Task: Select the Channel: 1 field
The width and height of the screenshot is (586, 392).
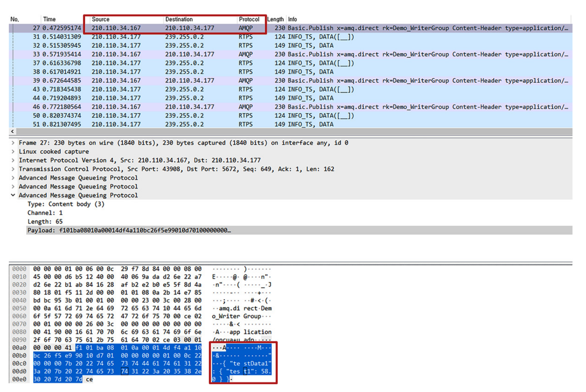Action: pos(45,213)
